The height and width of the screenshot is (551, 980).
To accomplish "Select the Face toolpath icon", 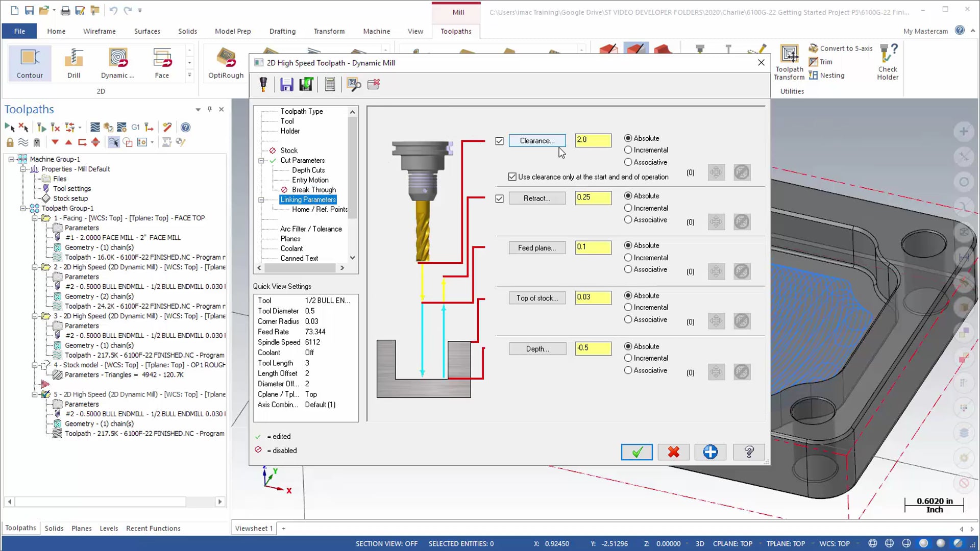I will pyautogui.click(x=162, y=63).
